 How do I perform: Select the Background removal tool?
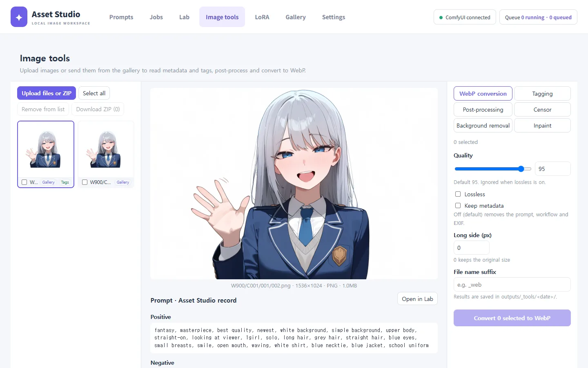point(483,126)
